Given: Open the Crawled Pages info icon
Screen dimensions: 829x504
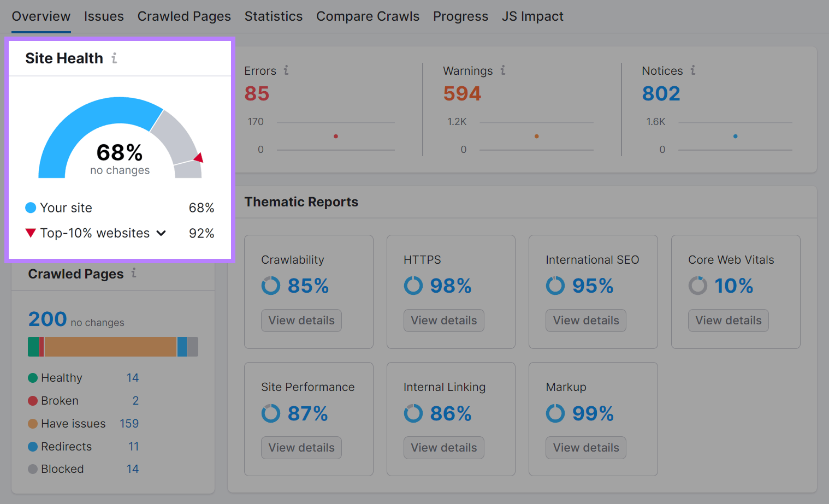Looking at the screenshot, I should 133,274.
